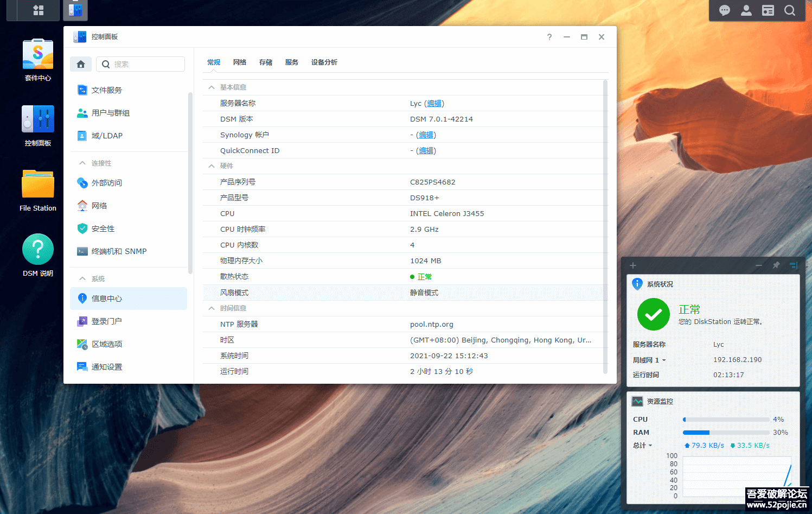Open the LAN 1 (局域网 1) dropdown in widget
The image size is (812, 514).
click(x=649, y=360)
